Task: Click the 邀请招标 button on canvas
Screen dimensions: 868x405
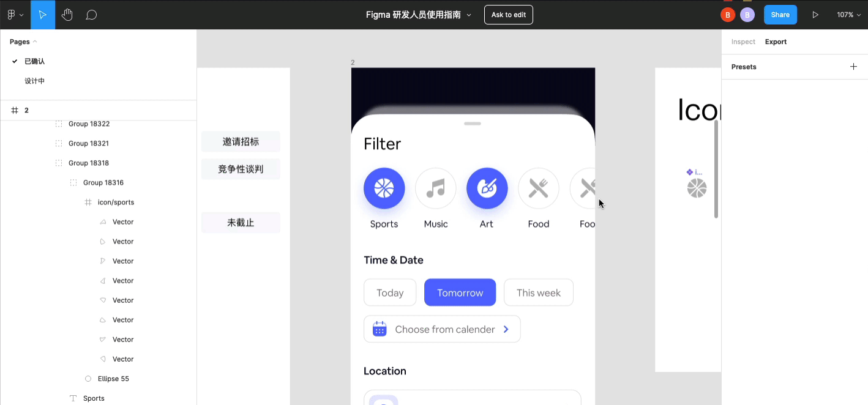Action: (x=241, y=141)
